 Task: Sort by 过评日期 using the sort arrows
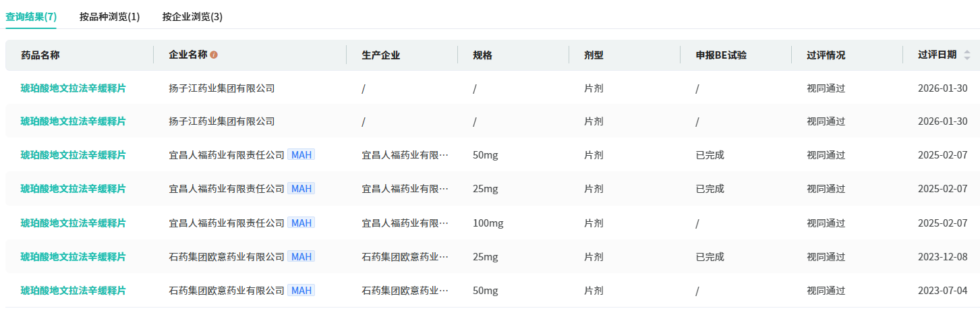[x=967, y=55]
